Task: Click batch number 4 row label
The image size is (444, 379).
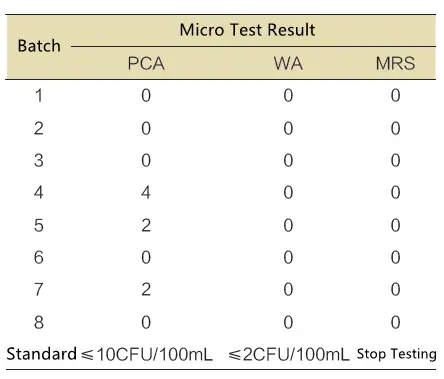Action: 39,193
